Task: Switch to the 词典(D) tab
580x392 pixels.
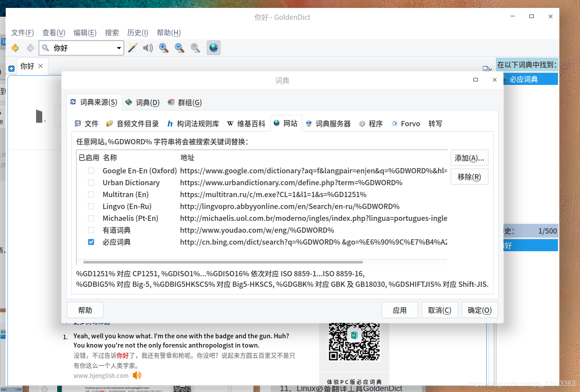Action: 143,103
